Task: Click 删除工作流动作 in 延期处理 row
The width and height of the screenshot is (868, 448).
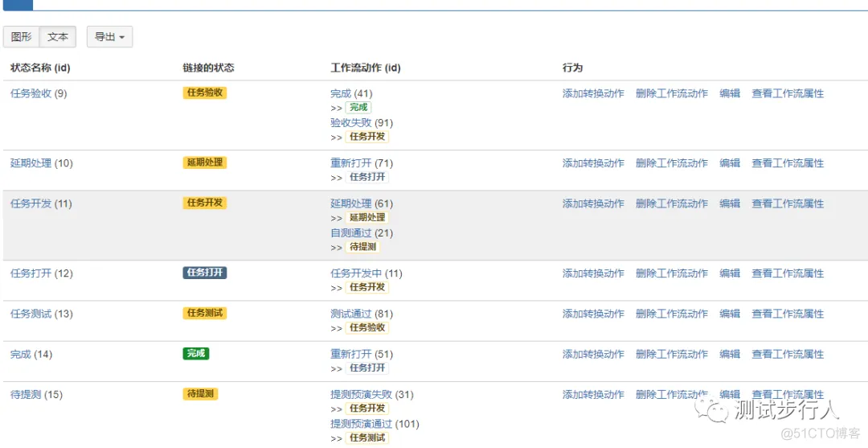Action: tap(672, 163)
